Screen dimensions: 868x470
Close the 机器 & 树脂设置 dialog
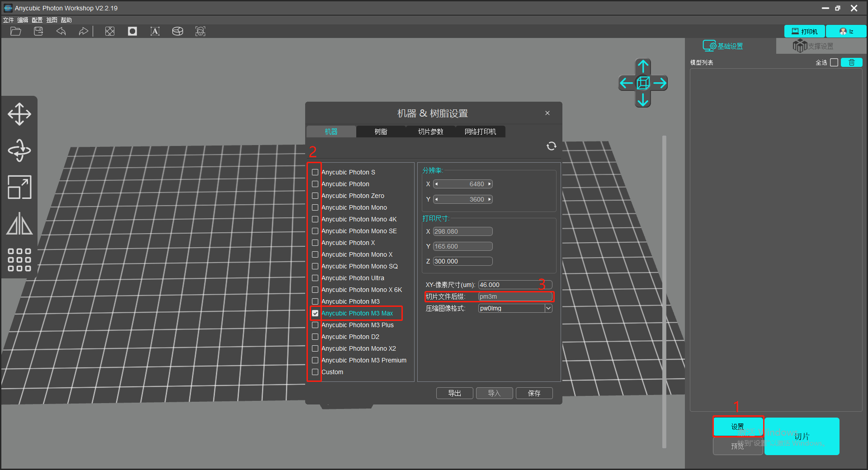tap(547, 113)
